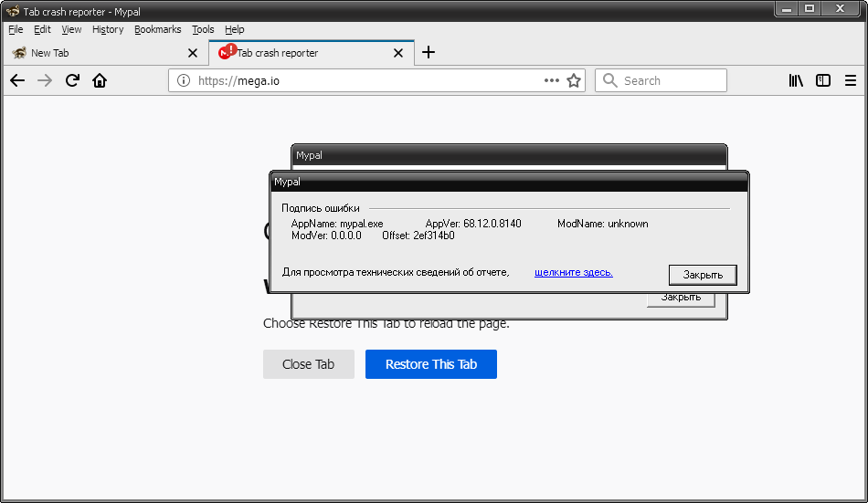Click the Offset: 2ef314b0 text

pyautogui.click(x=418, y=236)
